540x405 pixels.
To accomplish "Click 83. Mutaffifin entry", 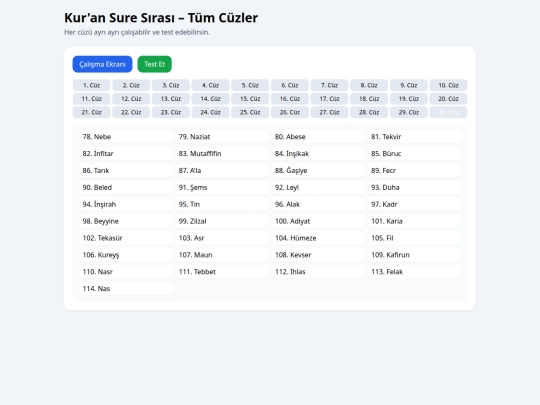I will coord(222,154).
